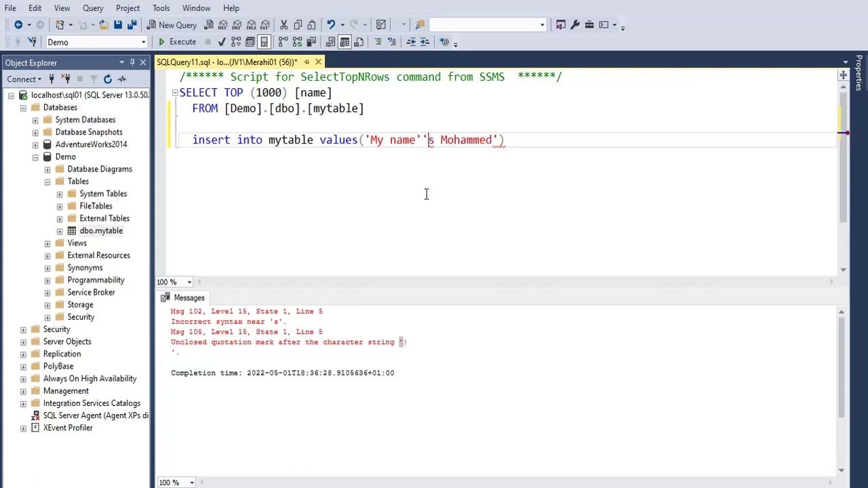Click the Parse query checkmark icon

pyautogui.click(x=222, y=42)
